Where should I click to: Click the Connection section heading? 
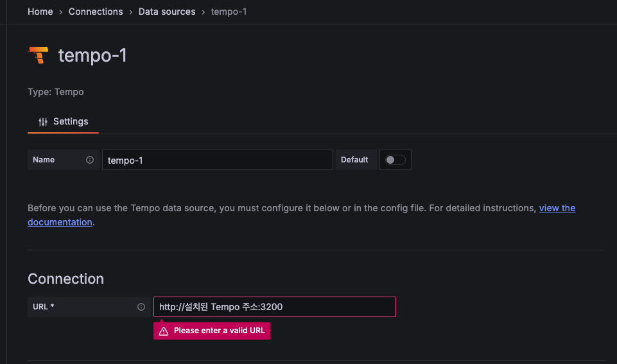65,279
